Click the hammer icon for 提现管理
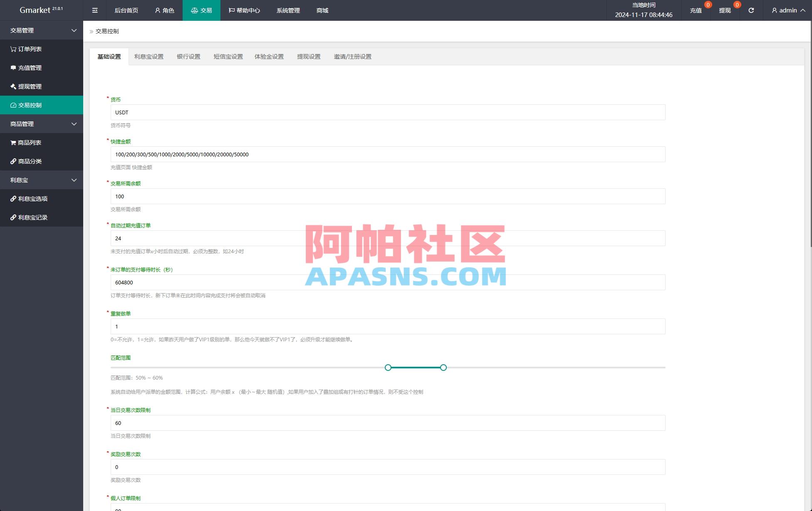This screenshot has width=812, height=511. (13, 86)
